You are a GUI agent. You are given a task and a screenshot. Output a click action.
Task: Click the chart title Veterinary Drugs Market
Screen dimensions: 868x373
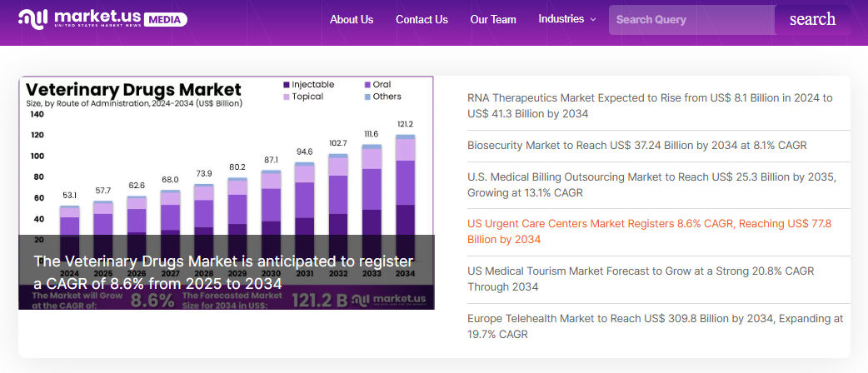tap(134, 89)
